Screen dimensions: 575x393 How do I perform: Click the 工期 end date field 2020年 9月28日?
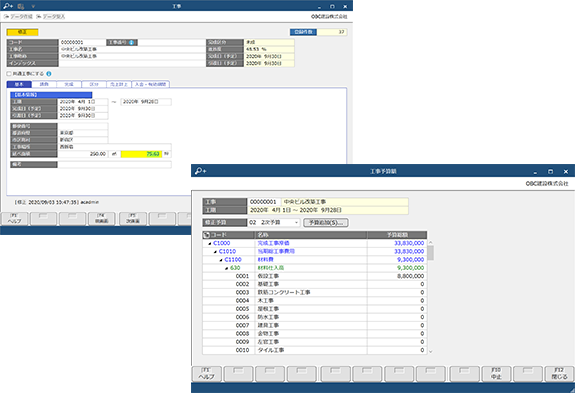pyautogui.click(x=146, y=102)
